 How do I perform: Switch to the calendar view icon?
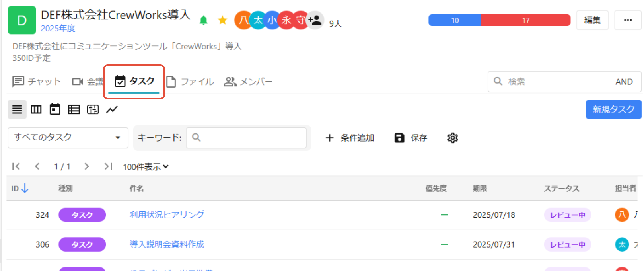[55, 109]
